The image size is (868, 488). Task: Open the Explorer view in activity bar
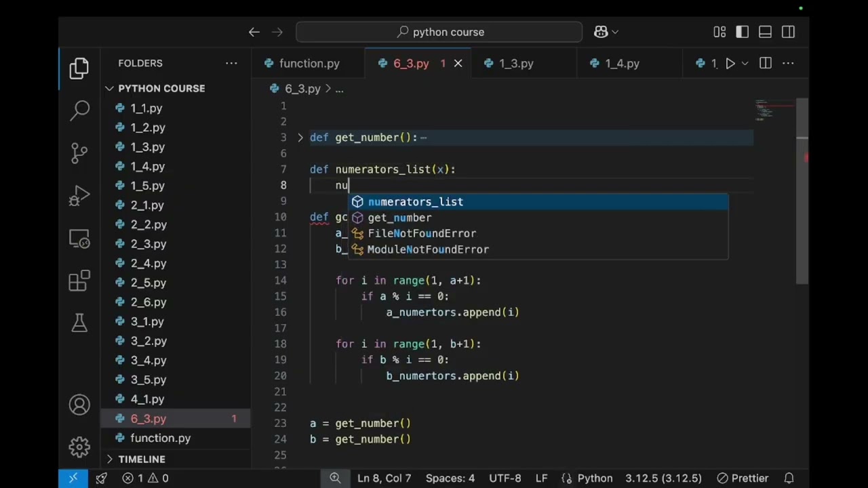[x=79, y=68]
